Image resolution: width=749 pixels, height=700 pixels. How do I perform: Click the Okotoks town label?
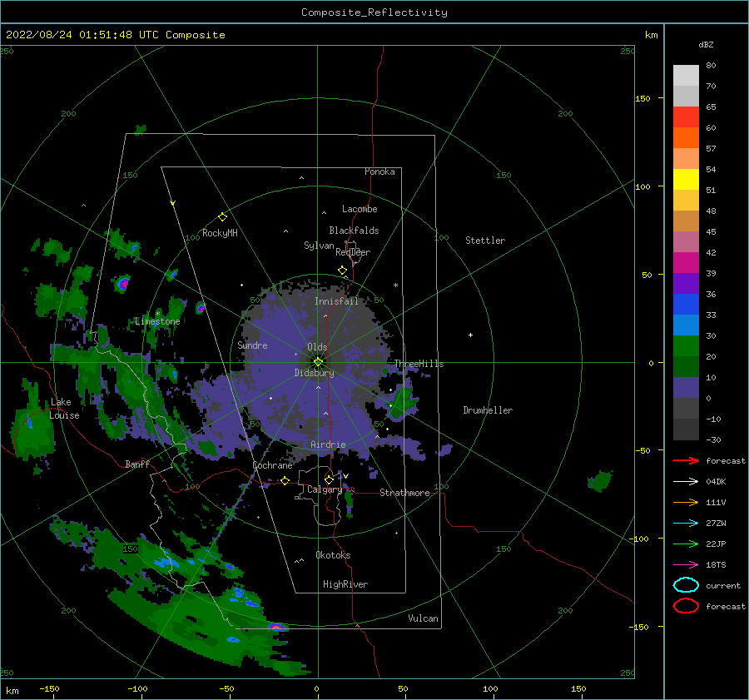click(x=333, y=554)
